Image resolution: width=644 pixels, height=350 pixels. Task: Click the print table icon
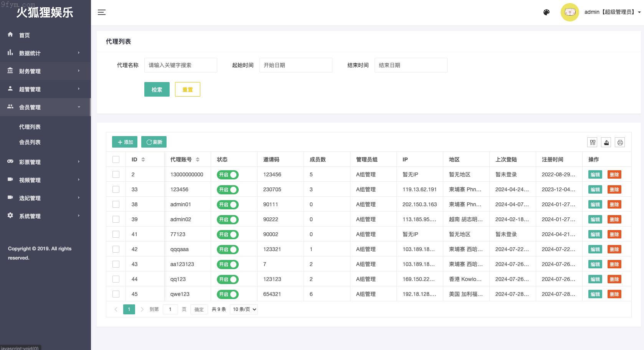620,143
